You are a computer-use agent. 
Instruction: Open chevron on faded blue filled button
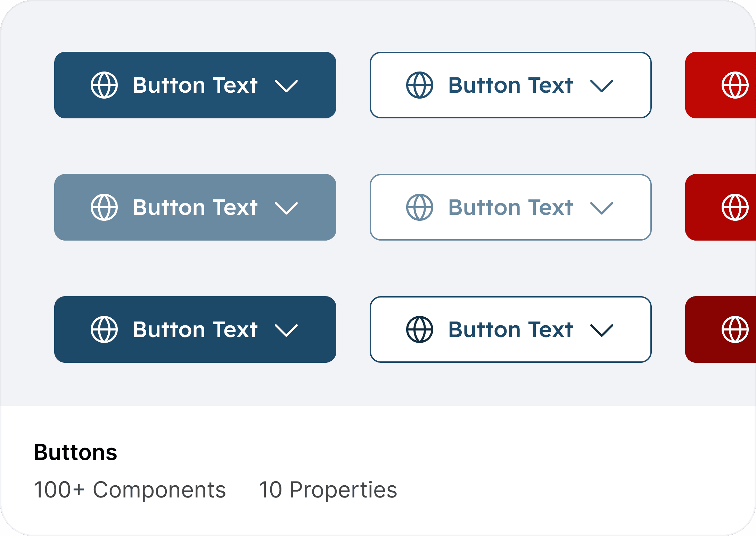point(286,208)
